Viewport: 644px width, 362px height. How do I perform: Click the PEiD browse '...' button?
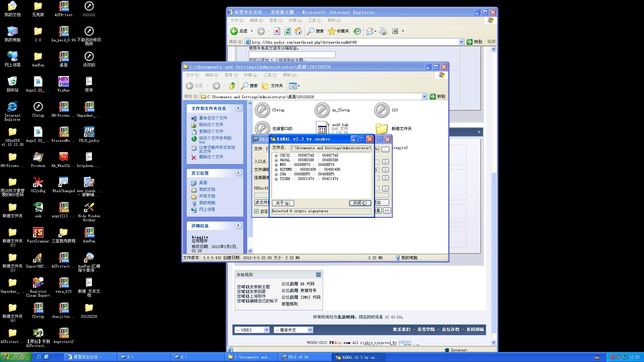click(385, 149)
